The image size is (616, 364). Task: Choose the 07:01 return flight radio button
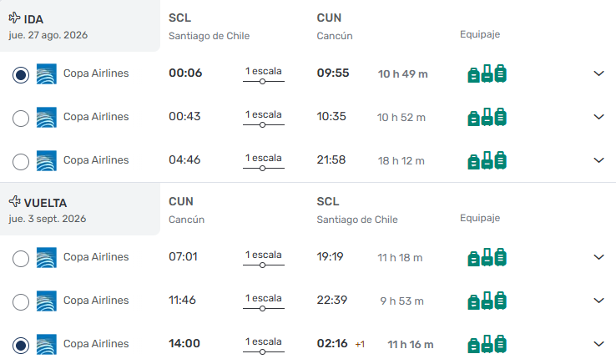coord(21,258)
